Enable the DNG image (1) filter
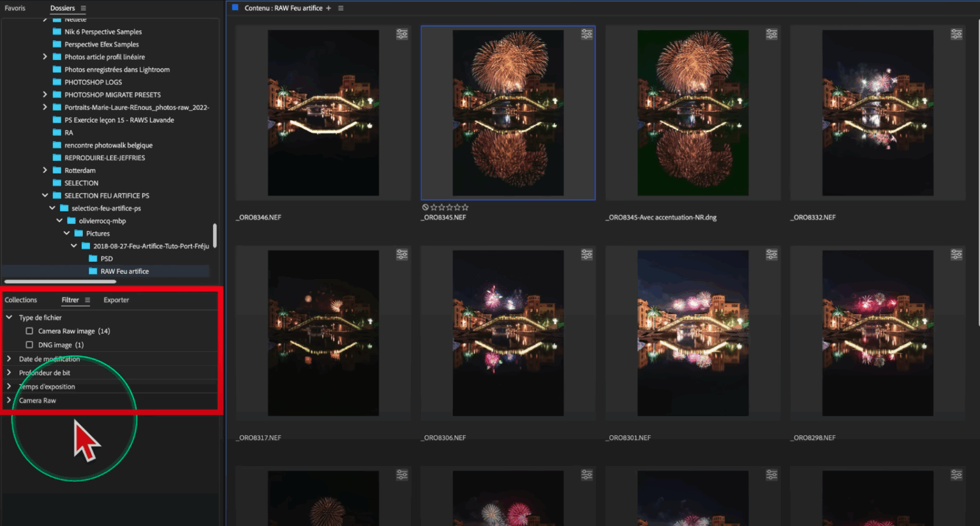This screenshot has height=526, width=980. click(x=29, y=345)
